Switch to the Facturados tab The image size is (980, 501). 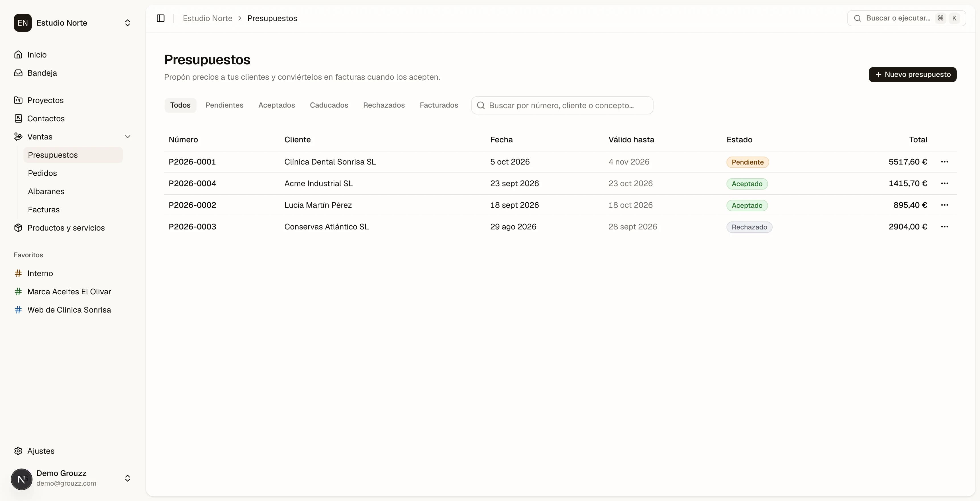pyautogui.click(x=439, y=105)
